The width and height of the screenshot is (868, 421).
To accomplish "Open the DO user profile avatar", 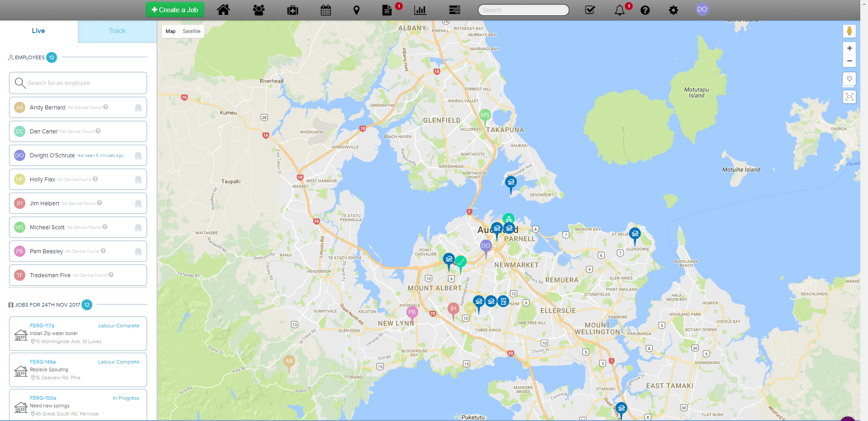I will [702, 9].
